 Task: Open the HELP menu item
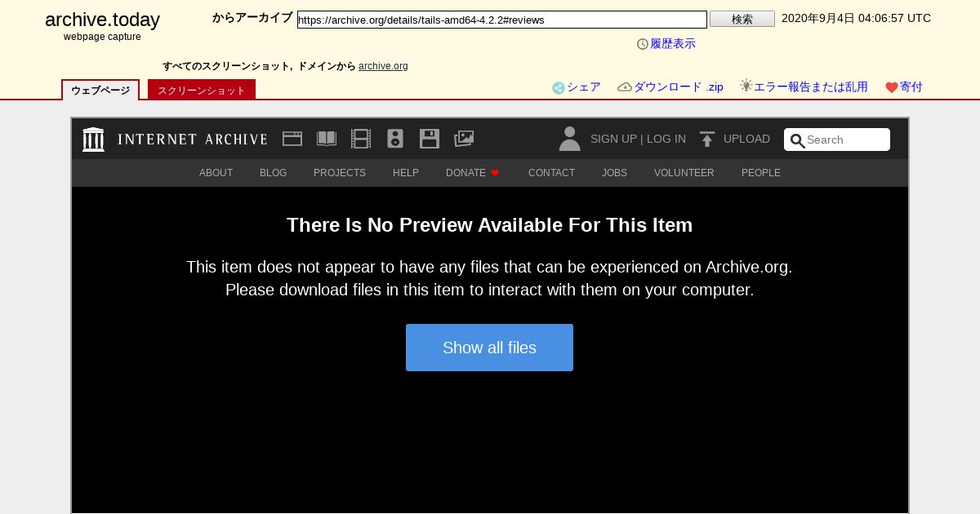(406, 173)
